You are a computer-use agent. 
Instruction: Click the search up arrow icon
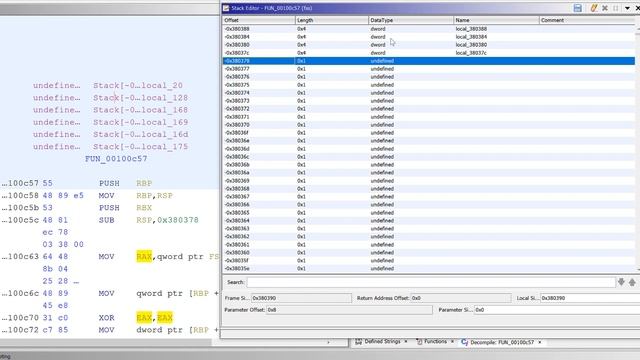(632, 282)
